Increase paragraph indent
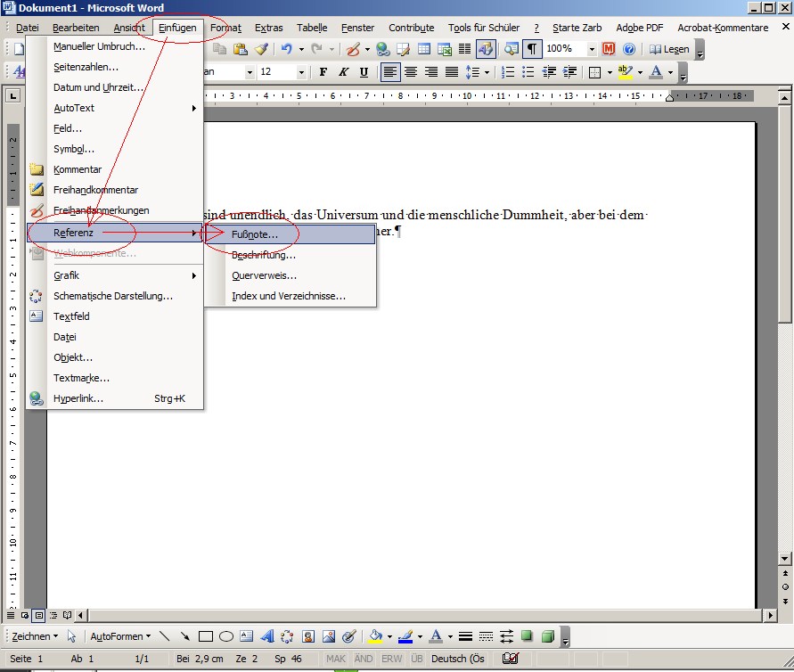This screenshot has height=672, width=794. click(x=569, y=72)
